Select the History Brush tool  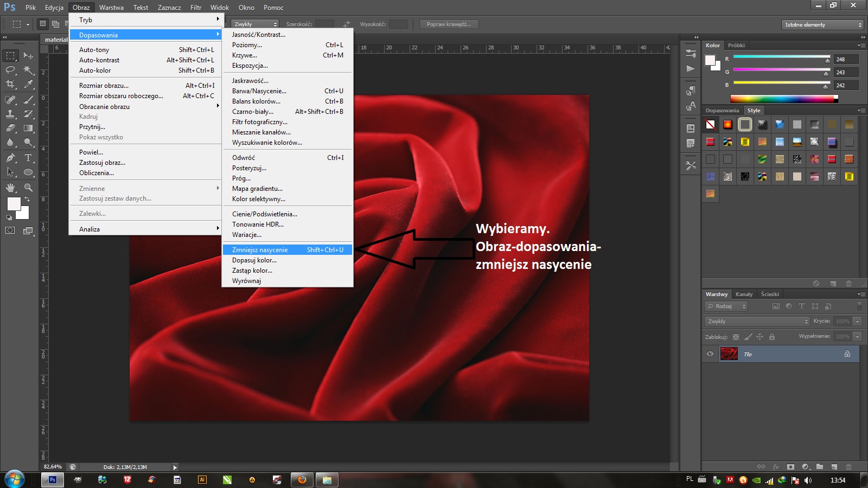[x=28, y=114]
